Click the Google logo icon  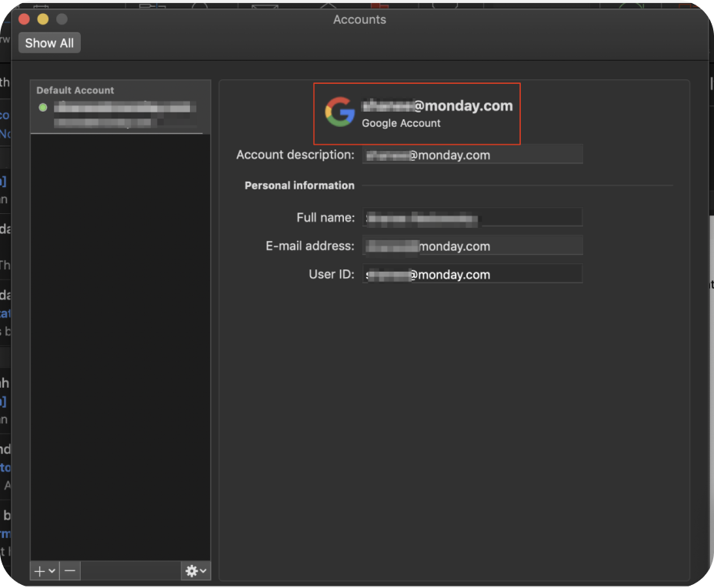(340, 112)
